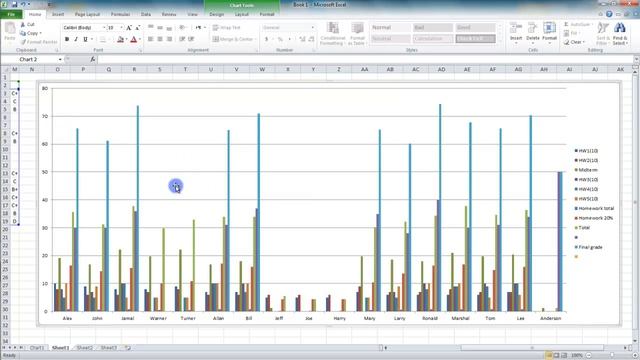Center text horizontally

click(160, 39)
